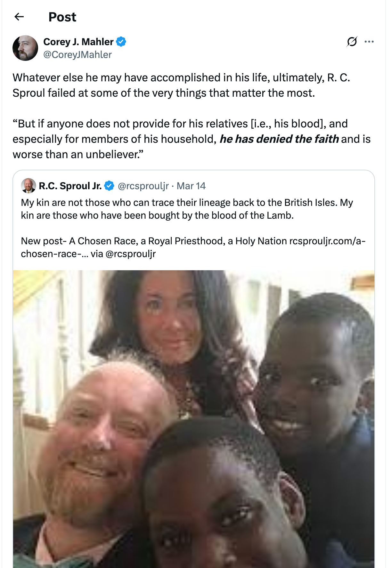This screenshot has width=392, height=568.
Task: Open the Mar 14 timestamp
Action: point(191,186)
